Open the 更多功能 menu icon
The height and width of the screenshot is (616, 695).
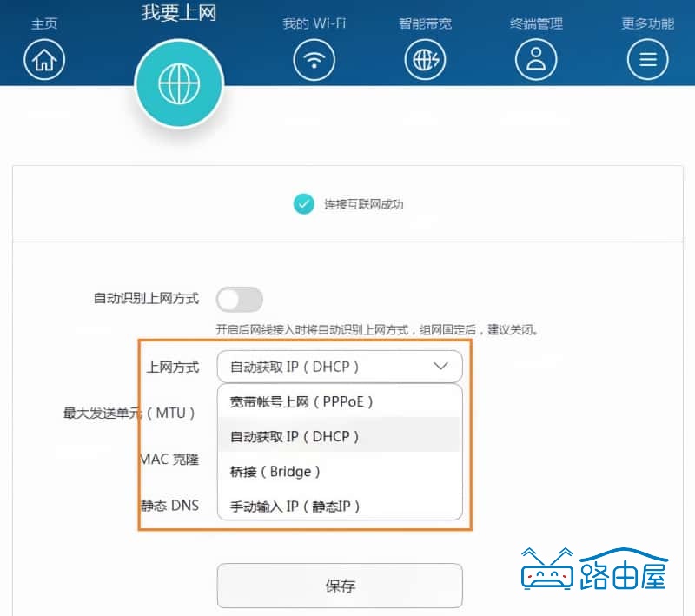click(647, 60)
